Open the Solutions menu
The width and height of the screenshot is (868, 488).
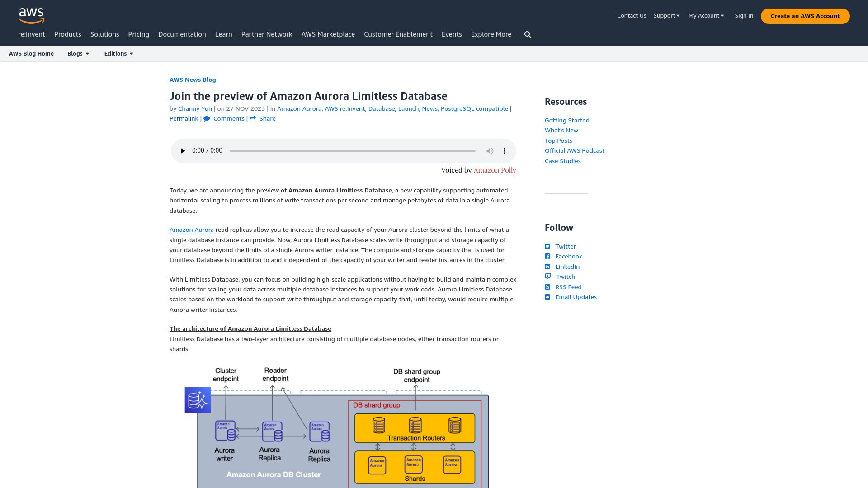pos(104,34)
